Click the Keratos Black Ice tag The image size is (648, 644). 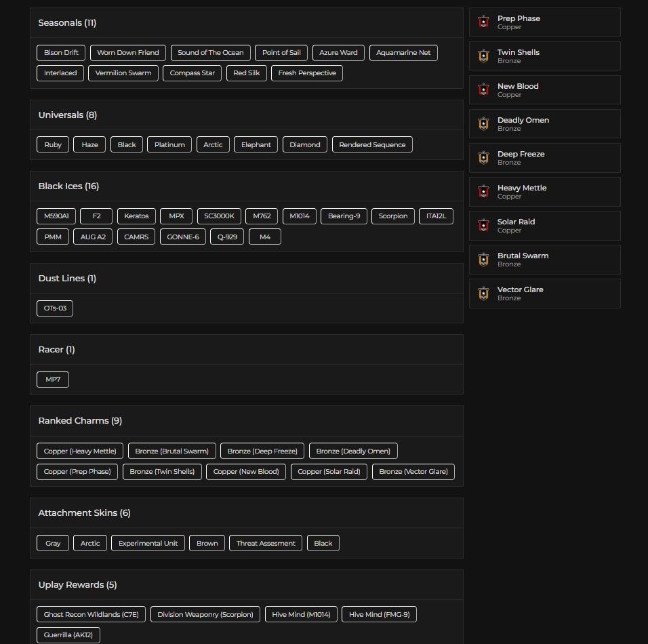[x=136, y=216]
